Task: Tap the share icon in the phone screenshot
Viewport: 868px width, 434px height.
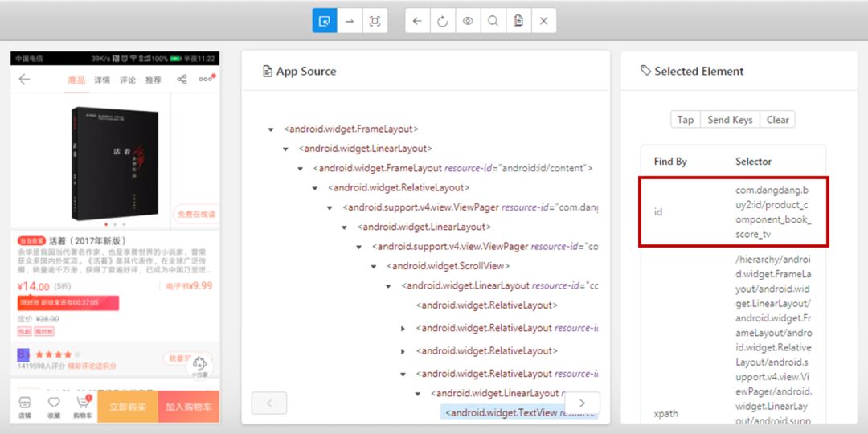Action: tap(182, 80)
